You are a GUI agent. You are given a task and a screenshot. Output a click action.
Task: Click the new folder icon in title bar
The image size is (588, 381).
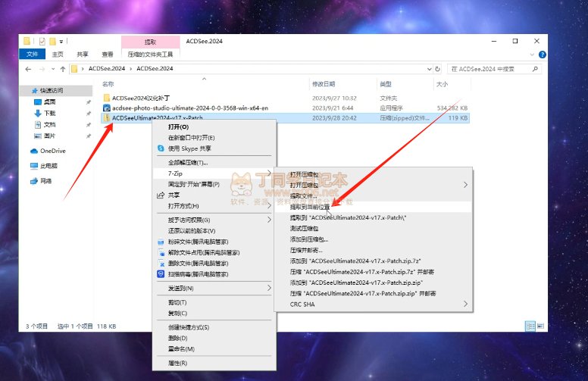52,41
